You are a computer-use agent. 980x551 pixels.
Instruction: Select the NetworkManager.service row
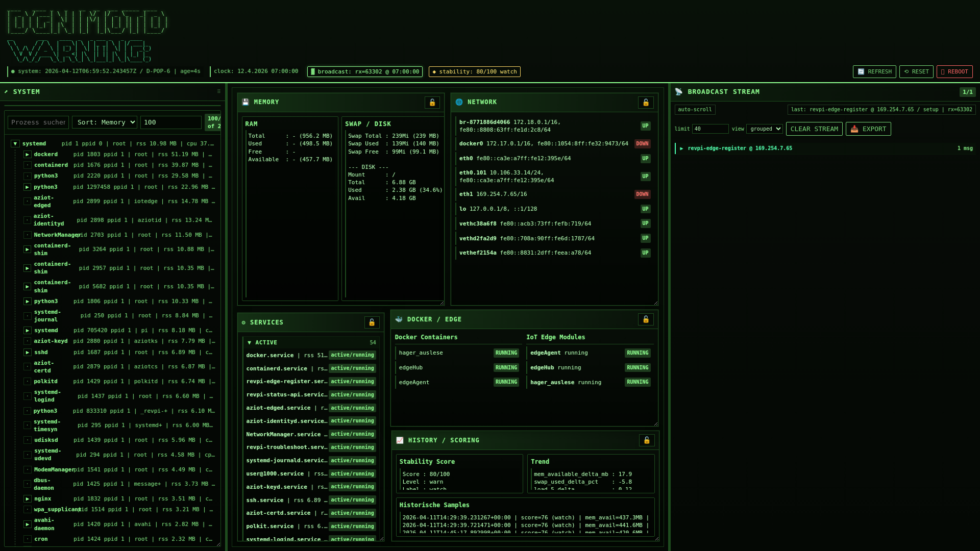(x=311, y=435)
